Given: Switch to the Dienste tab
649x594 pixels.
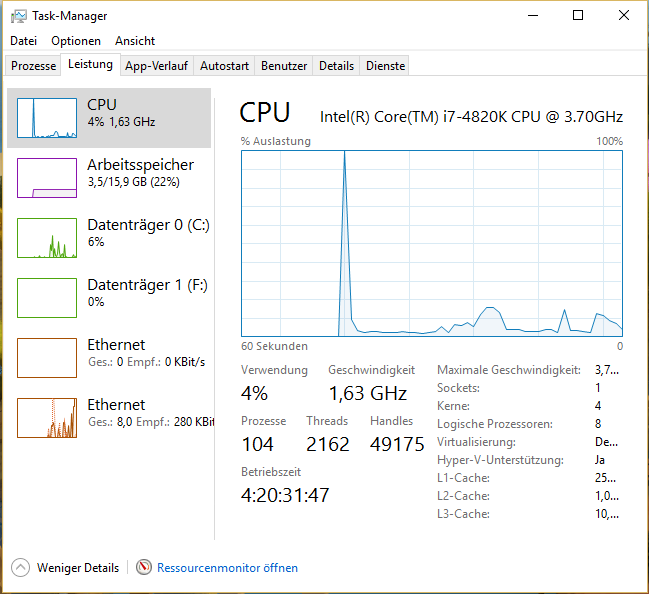Looking at the screenshot, I should tap(385, 66).
